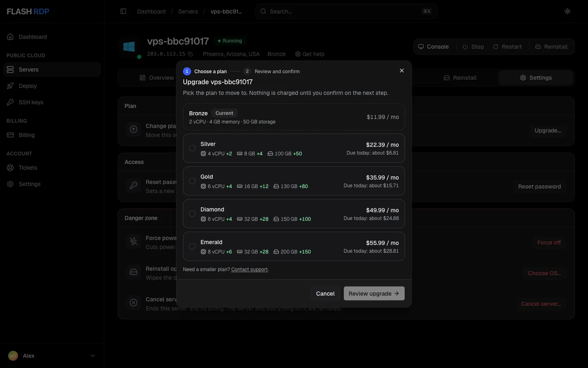This screenshot has width=588, height=368.
Task: Open SSH keys in the sidebar
Action: pos(52,102)
